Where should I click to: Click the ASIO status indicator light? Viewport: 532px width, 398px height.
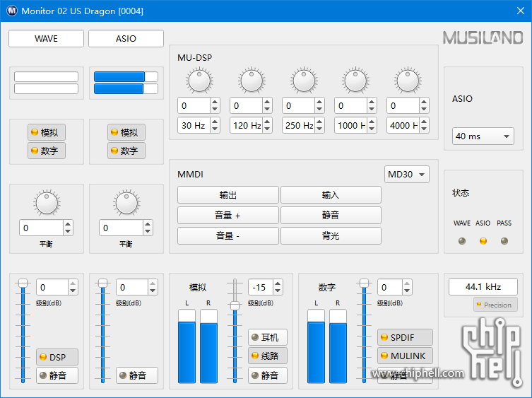(483, 241)
